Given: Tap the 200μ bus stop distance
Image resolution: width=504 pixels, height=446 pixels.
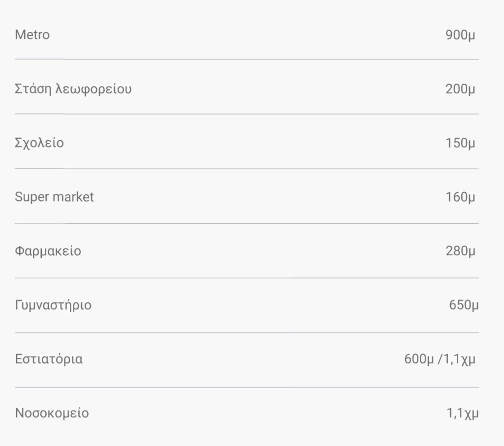Looking at the screenshot, I should pyautogui.click(x=460, y=89).
